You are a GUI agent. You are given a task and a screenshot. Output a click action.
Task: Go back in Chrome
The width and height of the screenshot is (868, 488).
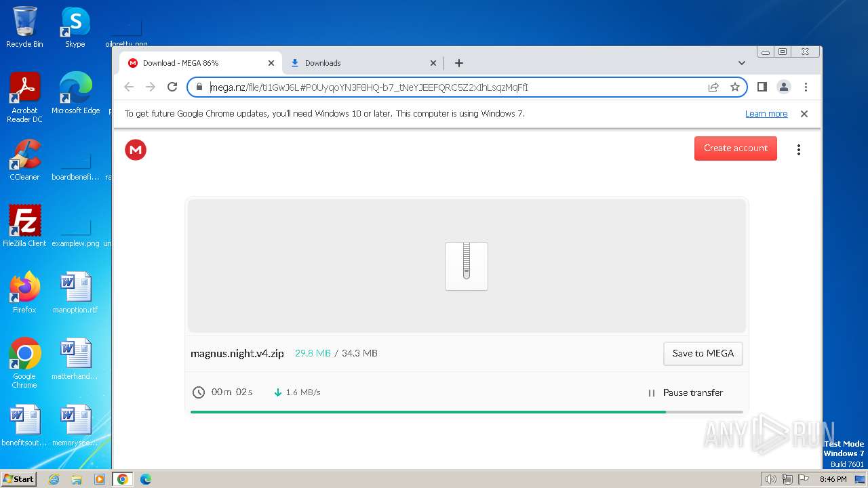129,87
